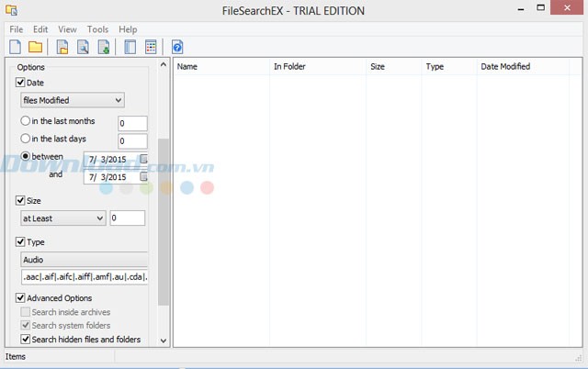Click the options panel scroll down arrow
Screen dimensions: 588x369
point(164,341)
